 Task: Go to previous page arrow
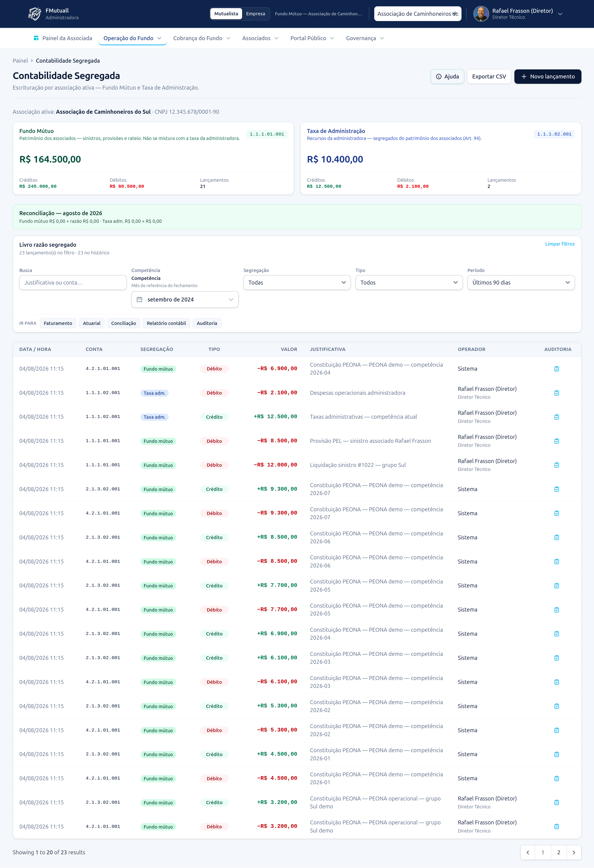click(528, 852)
